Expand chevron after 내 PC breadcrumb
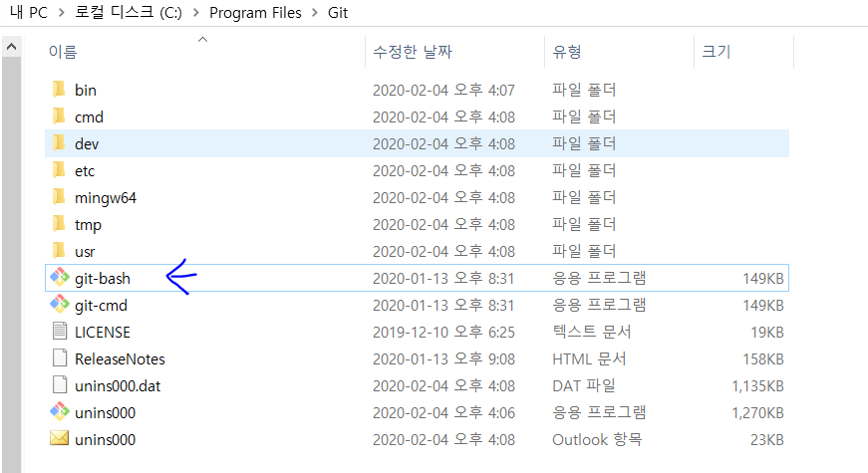 click(62, 12)
